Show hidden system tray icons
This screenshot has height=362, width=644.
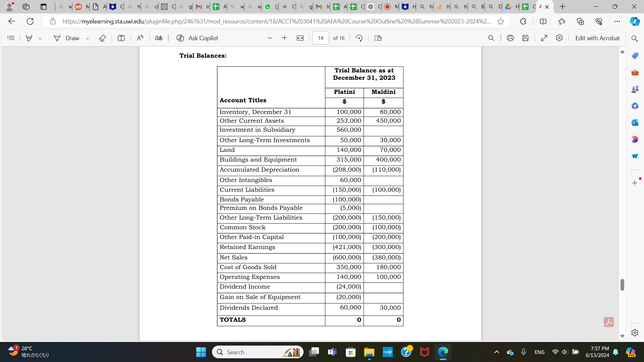pyautogui.click(x=497, y=352)
